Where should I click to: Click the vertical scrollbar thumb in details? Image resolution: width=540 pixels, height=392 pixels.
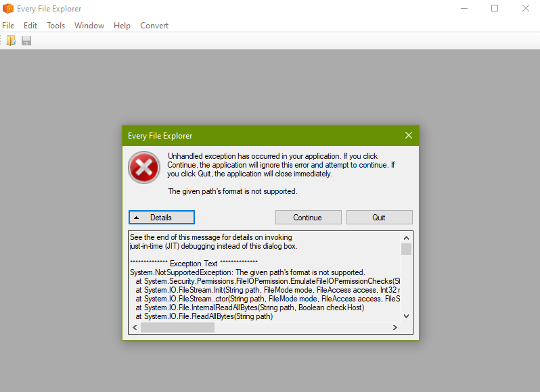(x=407, y=249)
